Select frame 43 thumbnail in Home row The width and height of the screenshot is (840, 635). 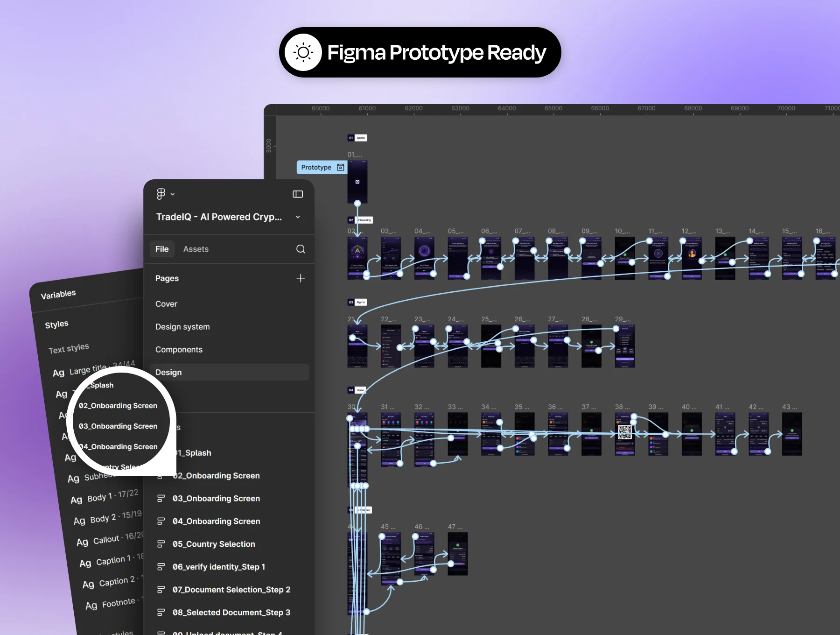pos(792,434)
